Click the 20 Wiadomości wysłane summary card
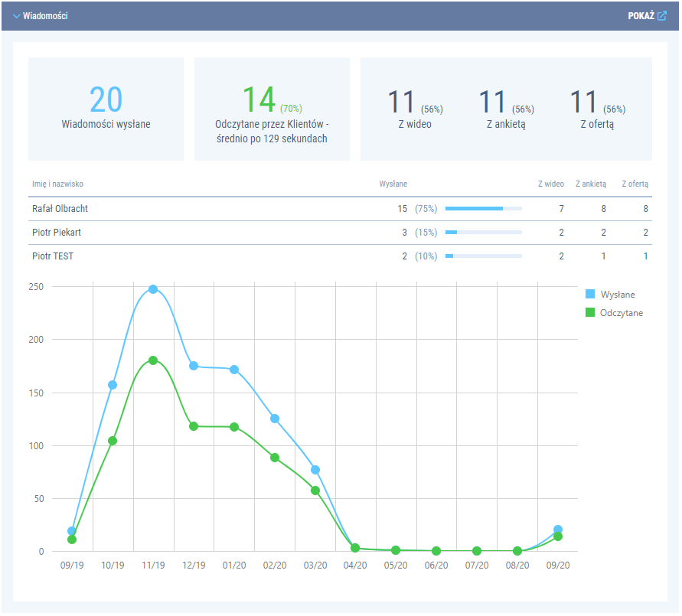Screen dimensions: 682x616 pyautogui.click(x=106, y=109)
